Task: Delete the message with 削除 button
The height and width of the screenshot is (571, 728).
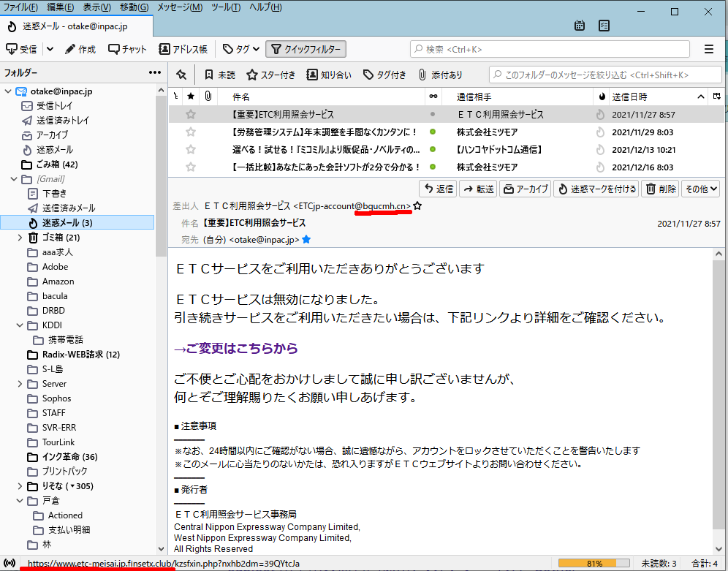Action: pyautogui.click(x=660, y=189)
